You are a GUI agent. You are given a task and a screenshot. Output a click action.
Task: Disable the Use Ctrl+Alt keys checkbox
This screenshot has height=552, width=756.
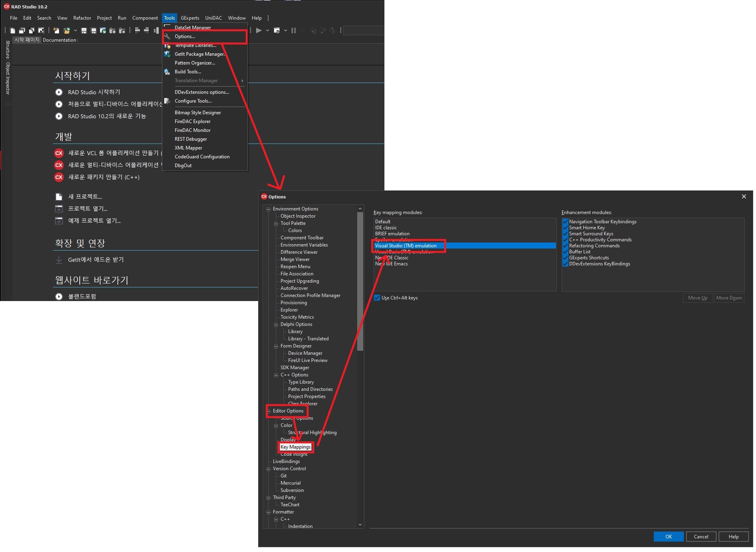377,298
